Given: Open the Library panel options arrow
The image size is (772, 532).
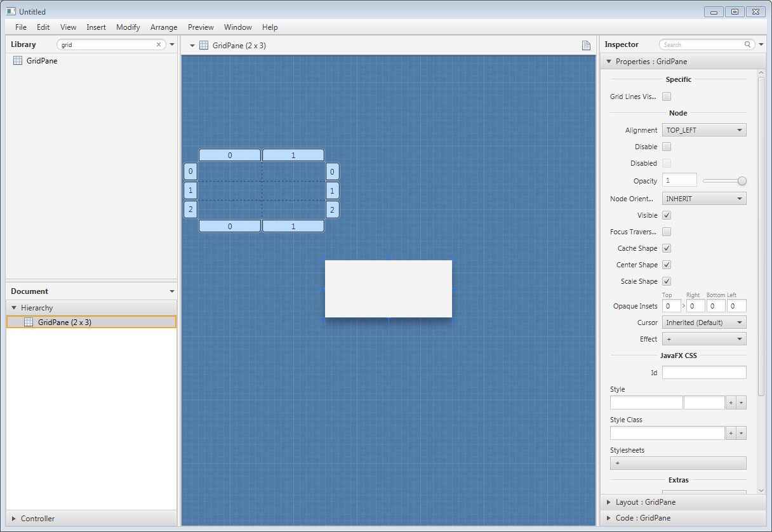Looking at the screenshot, I should 172,45.
